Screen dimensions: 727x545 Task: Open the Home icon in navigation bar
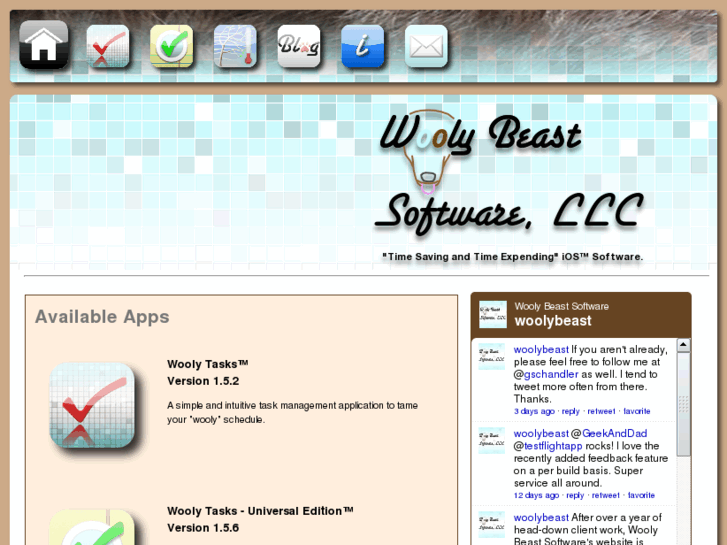point(44,45)
